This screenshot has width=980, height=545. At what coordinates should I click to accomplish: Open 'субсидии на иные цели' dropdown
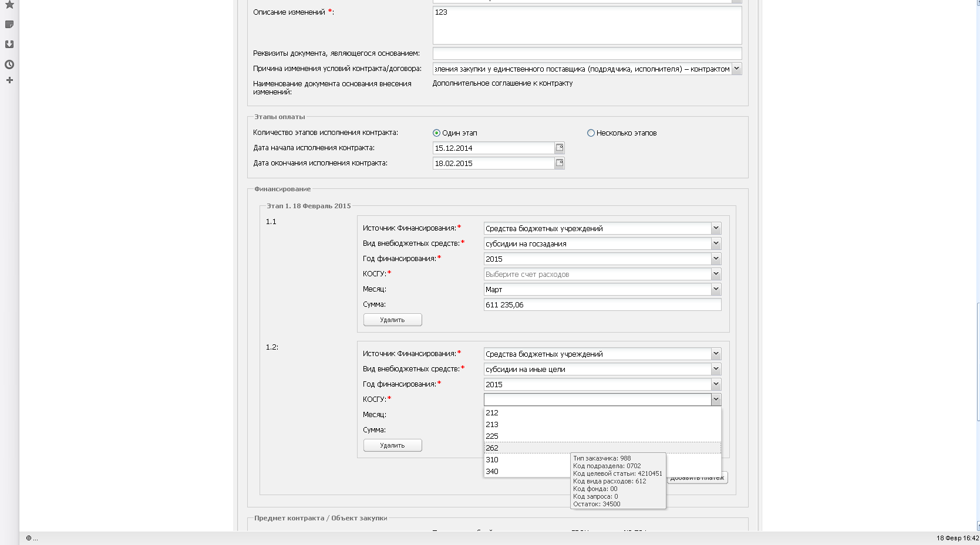(716, 369)
